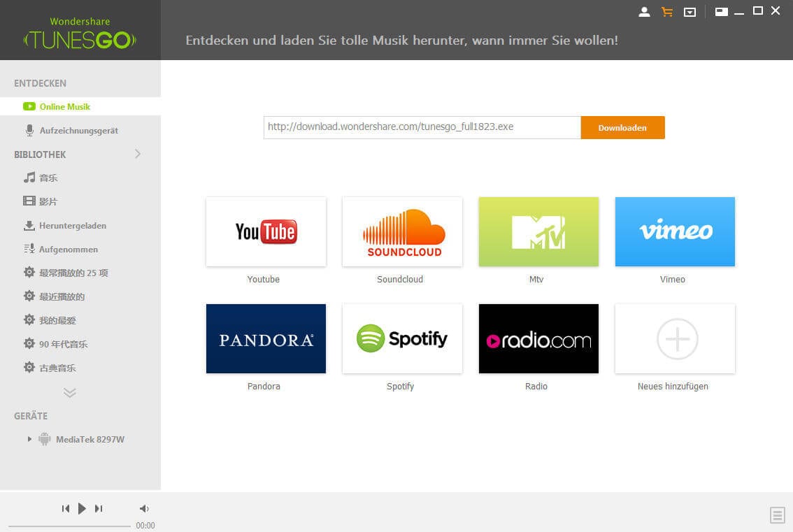Click the Spotify label under tile
The height and width of the screenshot is (532, 793).
pos(400,387)
